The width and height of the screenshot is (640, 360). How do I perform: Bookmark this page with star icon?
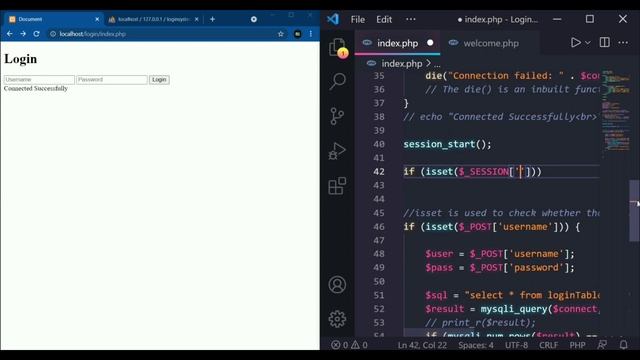tap(281, 34)
